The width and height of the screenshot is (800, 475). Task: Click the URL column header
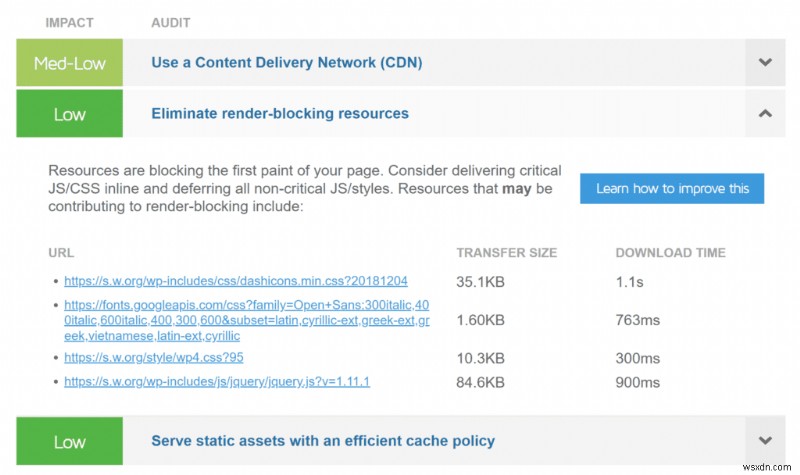pyautogui.click(x=61, y=253)
